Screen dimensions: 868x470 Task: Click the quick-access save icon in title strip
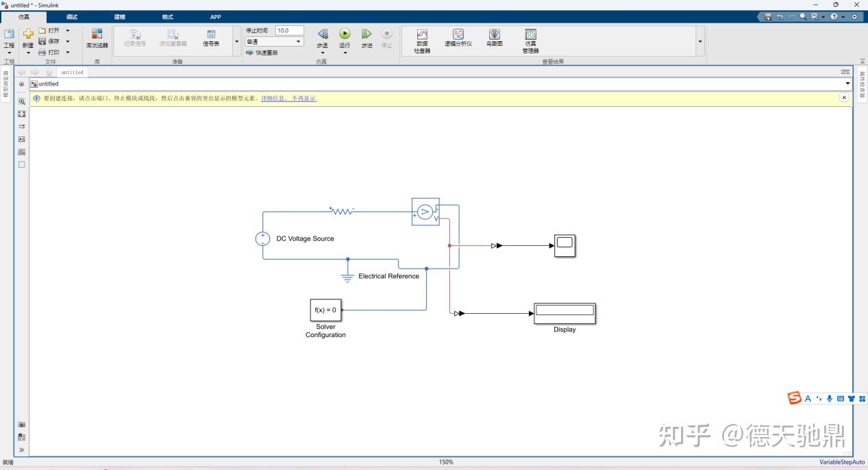pyautogui.click(x=768, y=16)
